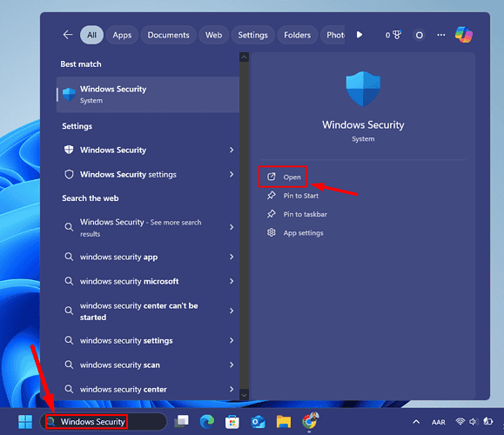The image size is (504, 435).
Task: Switch to the Folders filter tab
Action: [x=298, y=35]
